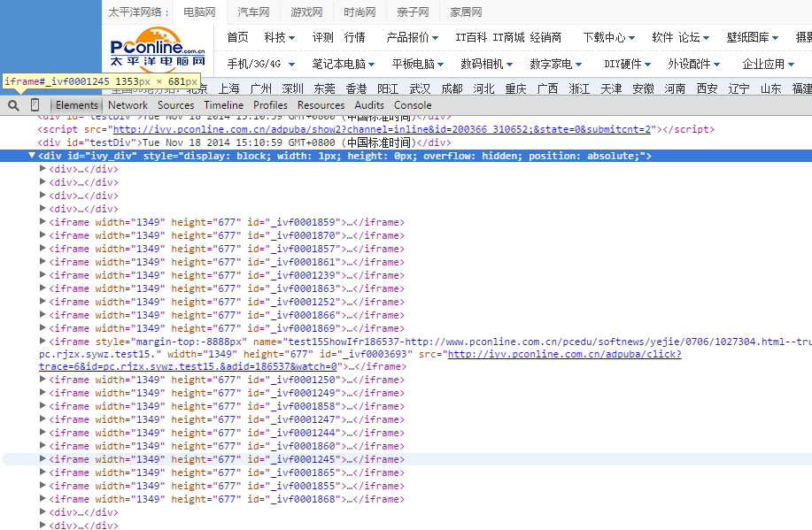Collapse the ivy_div element node
Viewport: 812px width, 530px height.
tap(32, 155)
